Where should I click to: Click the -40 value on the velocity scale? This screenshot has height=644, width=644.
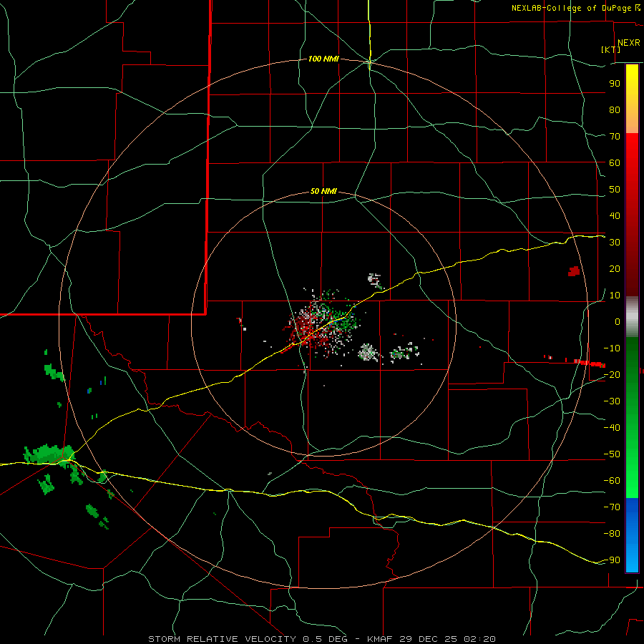612,428
